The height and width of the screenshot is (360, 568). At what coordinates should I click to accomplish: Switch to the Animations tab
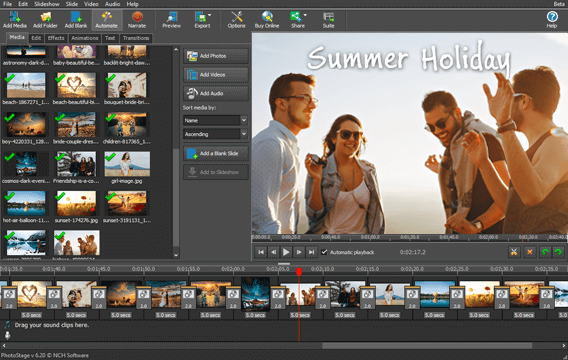pos(84,38)
